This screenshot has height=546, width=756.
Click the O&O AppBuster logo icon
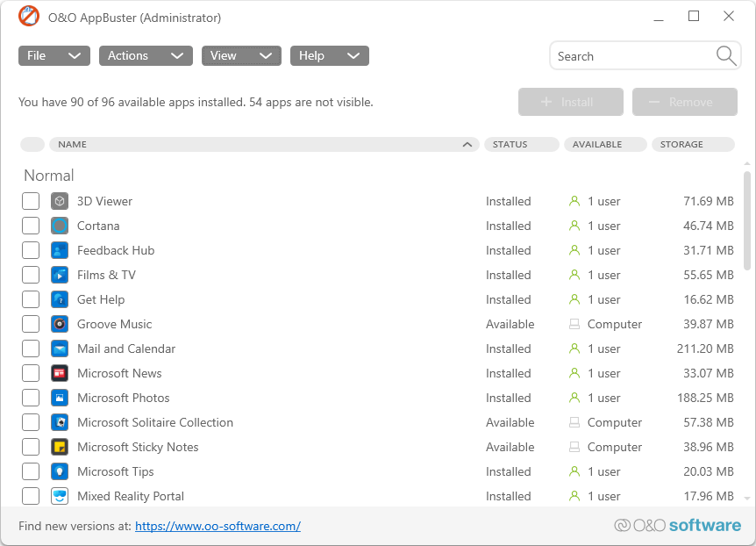pyautogui.click(x=29, y=17)
